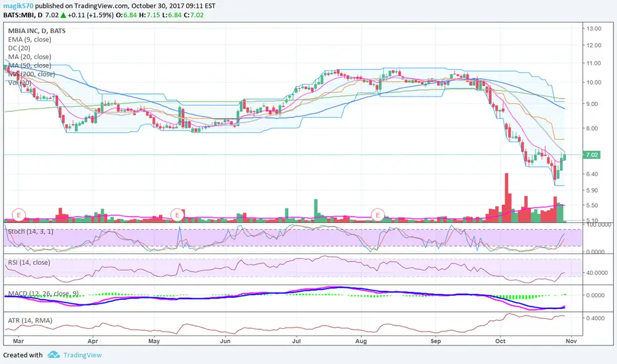Select the MACD (12, 26, close, 9) label
This screenshot has width=617, height=364.
[44, 294]
